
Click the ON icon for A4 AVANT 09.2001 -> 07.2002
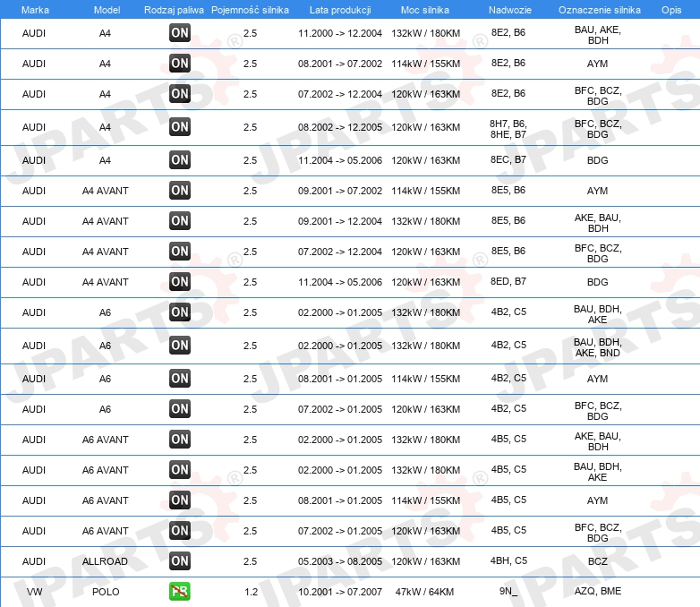pos(180,190)
